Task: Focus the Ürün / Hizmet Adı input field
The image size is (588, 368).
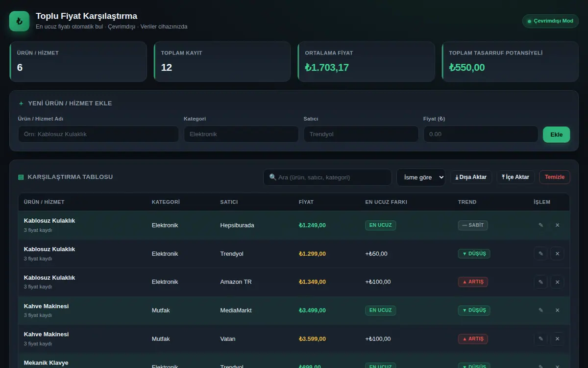Action: (x=98, y=134)
